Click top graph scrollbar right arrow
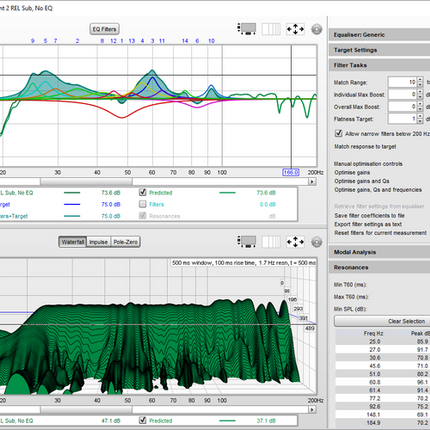The height and width of the screenshot is (430, 430). [312, 182]
